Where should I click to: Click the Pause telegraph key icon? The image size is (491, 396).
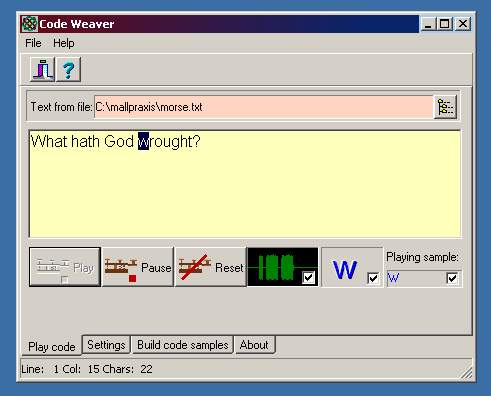[x=121, y=269]
